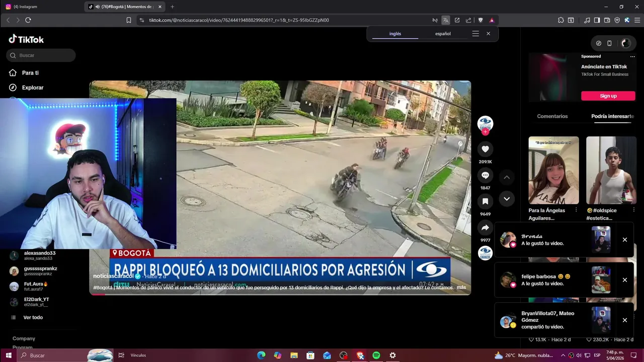Viewport: 644px width, 362px height.
Task: Show hidden system tray icons chevron
Action: [x=563, y=355]
